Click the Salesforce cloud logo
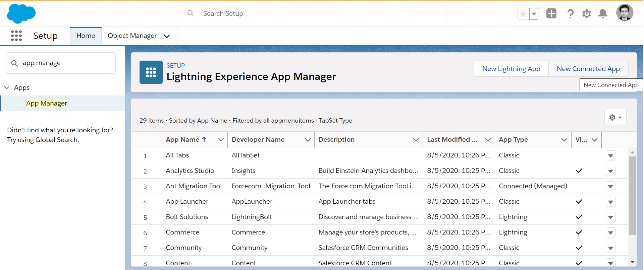 pyautogui.click(x=21, y=14)
